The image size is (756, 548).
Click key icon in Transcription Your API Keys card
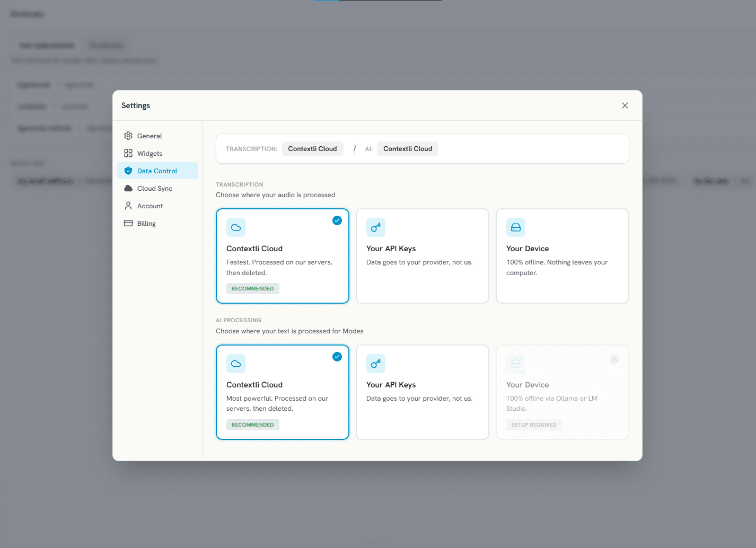(376, 227)
